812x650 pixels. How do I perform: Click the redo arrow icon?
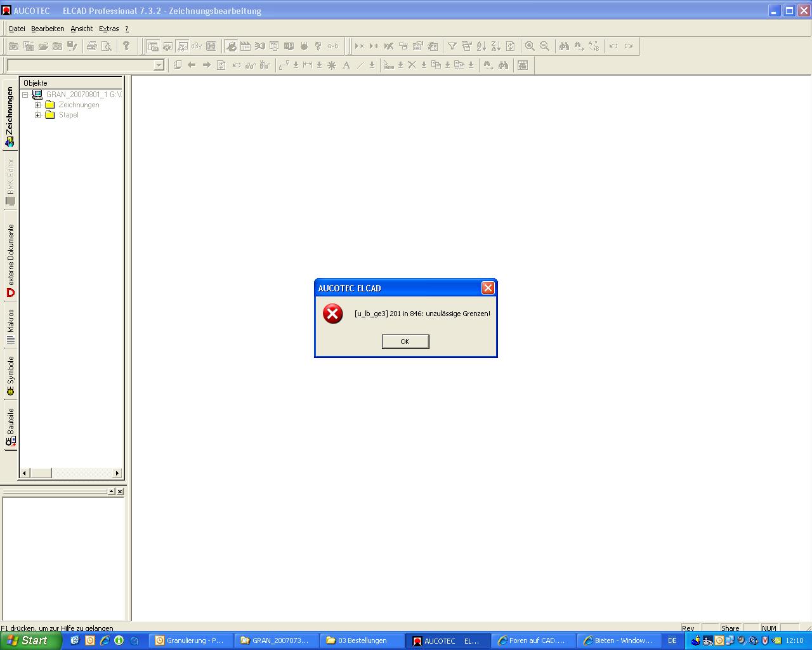click(x=629, y=46)
